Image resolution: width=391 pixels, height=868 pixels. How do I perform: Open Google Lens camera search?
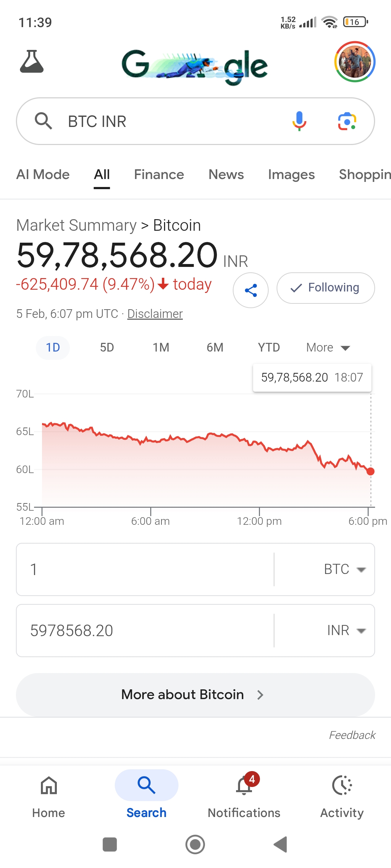(x=347, y=121)
